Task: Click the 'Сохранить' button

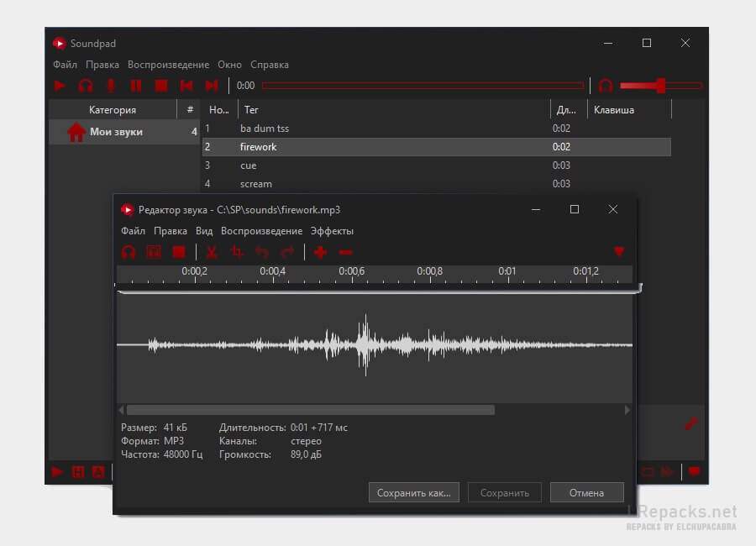Action: click(504, 492)
